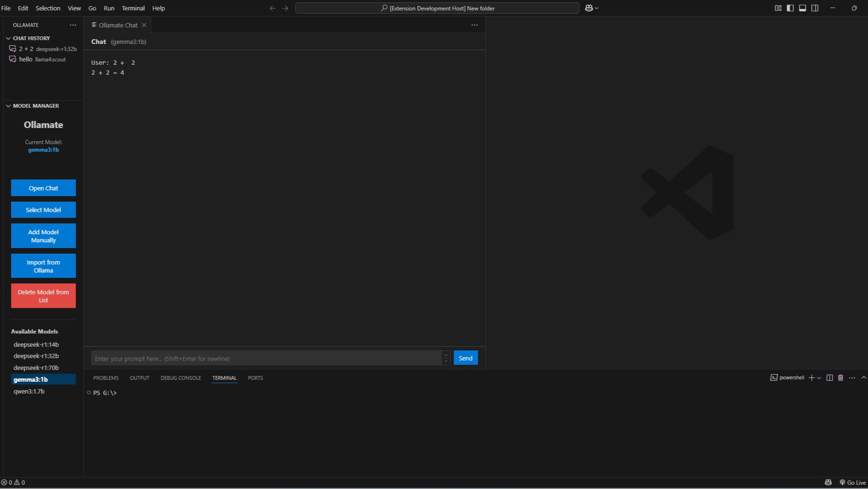This screenshot has height=489, width=868.
Task: Click the terminal prompt PS G:\>
Action: [105, 393]
